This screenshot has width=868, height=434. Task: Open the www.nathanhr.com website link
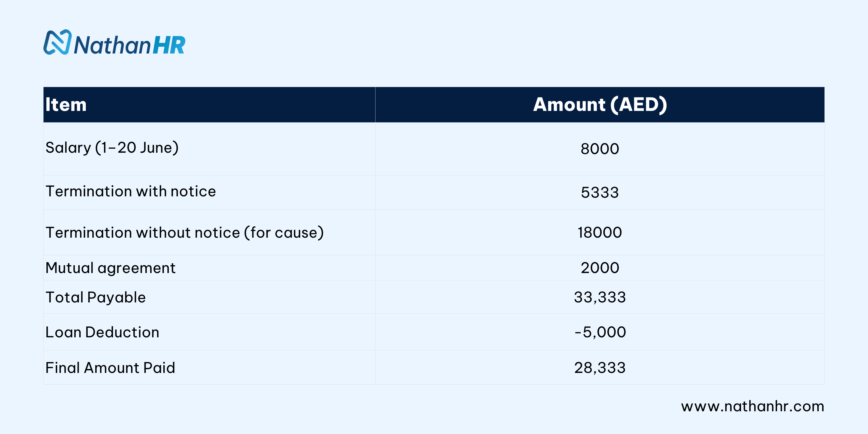tap(752, 406)
